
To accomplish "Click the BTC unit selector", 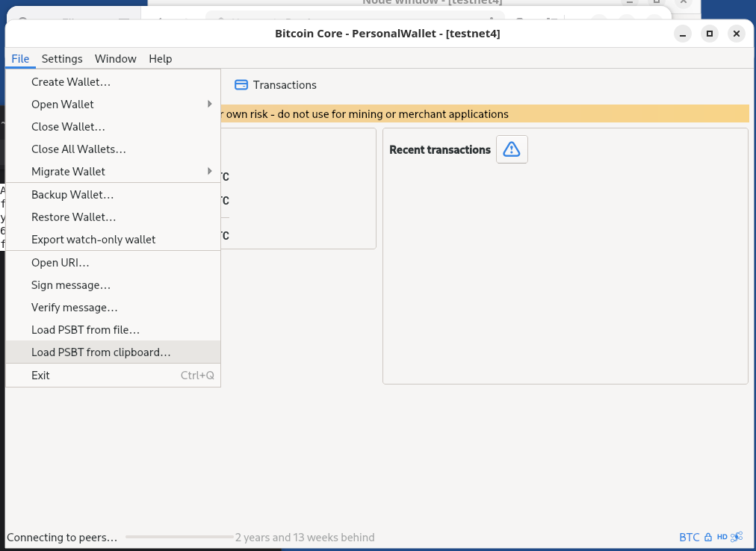I will [x=689, y=537].
